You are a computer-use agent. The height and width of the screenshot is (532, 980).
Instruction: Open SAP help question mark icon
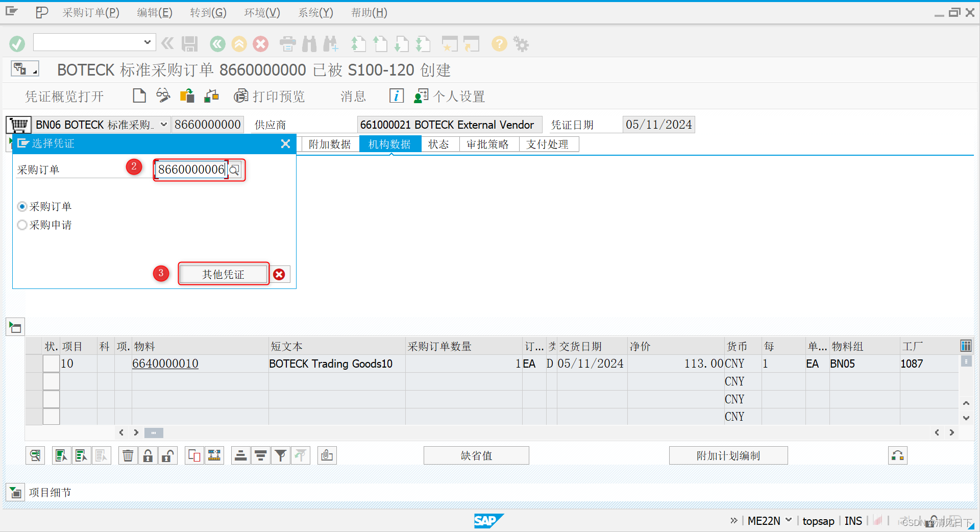[x=499, y=44]
